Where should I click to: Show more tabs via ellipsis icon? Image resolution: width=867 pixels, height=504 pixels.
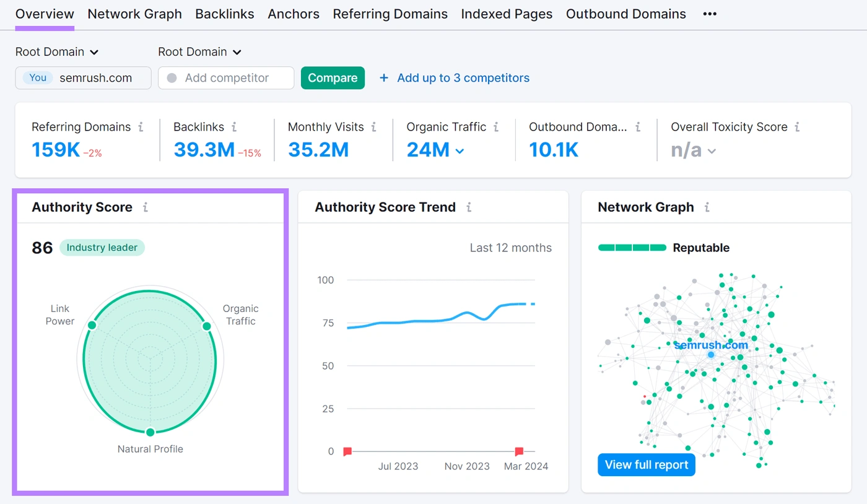coord(710,14)
